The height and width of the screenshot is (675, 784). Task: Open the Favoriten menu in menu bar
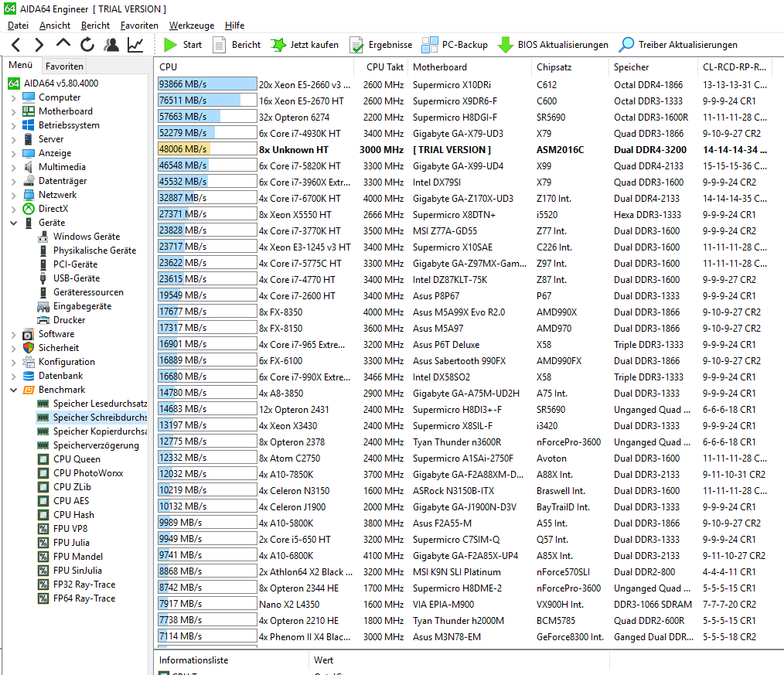coord(139,26)
